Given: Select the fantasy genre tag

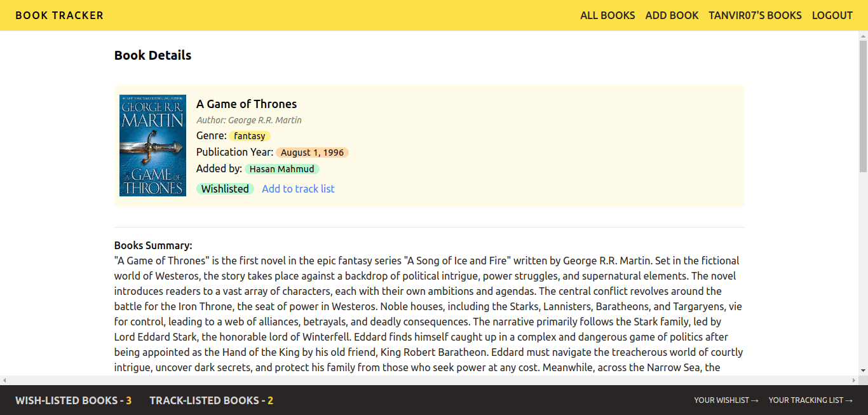Looking at the screenshot, I should (250, 136).
